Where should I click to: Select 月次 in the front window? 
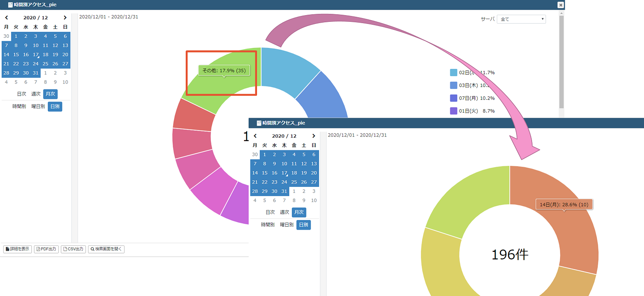[x=299, y=212]
